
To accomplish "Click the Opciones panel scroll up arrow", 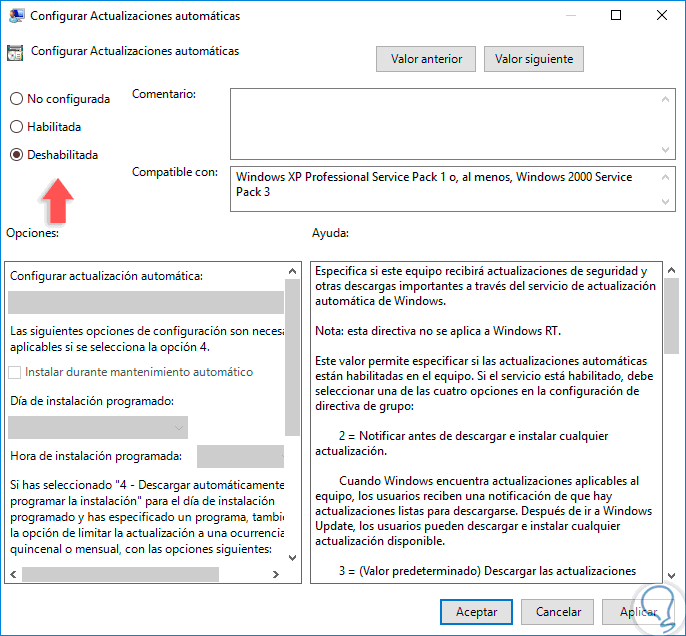I will [292, 271].
